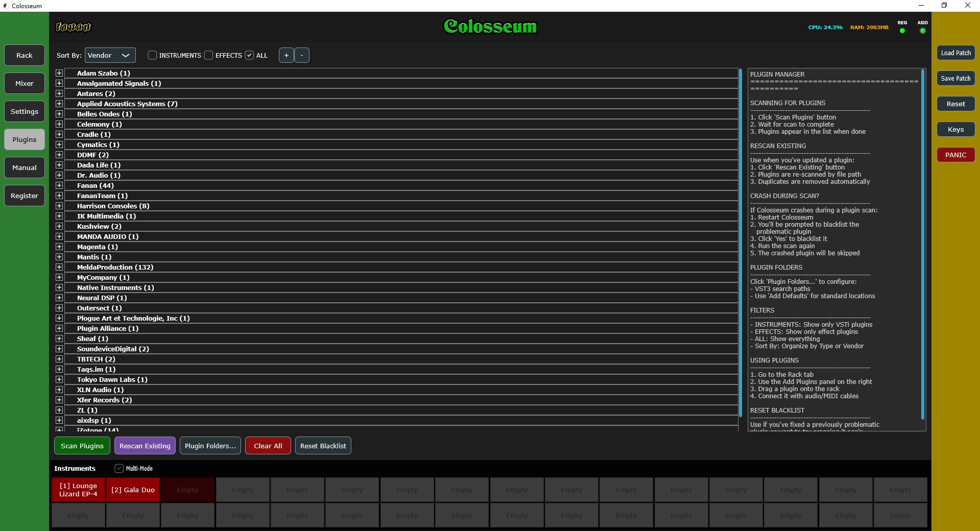Expand the Applied Acoustics Systems group
980x531 pixels.
(x=59, y=104)
